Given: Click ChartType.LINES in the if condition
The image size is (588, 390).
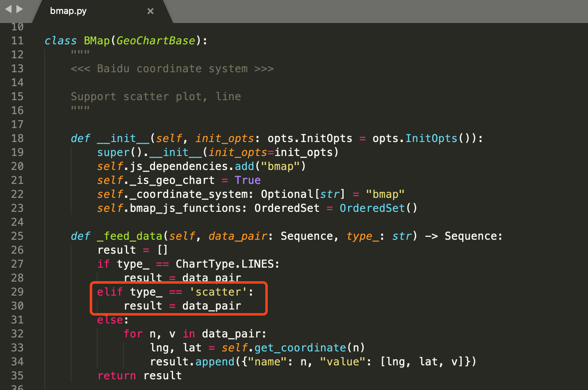Looking at the screenshot, I should pos(225,264).
